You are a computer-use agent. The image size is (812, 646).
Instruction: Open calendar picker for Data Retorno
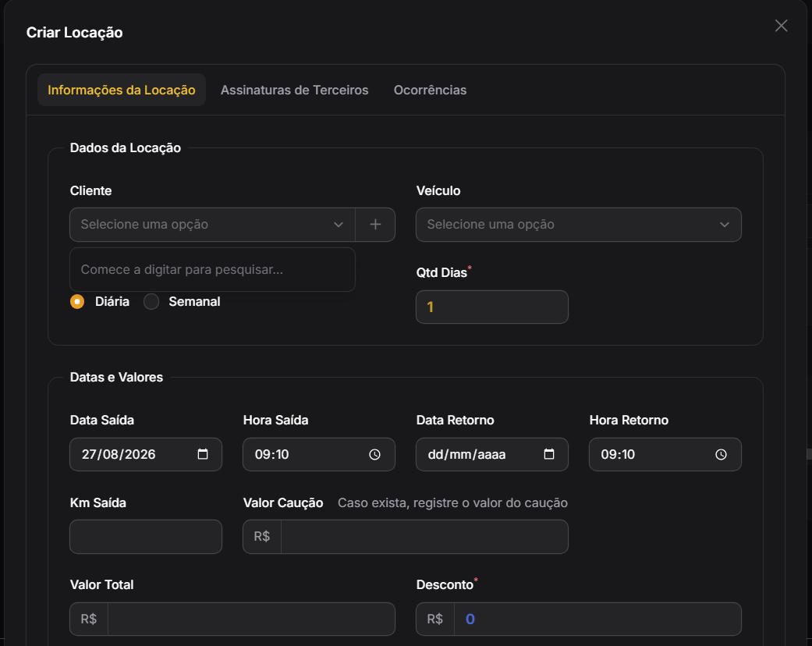[549, 454]
